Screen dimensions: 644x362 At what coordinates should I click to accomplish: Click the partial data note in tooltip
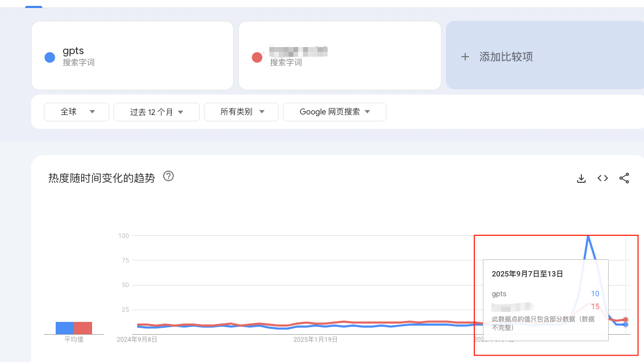[543, 323]
